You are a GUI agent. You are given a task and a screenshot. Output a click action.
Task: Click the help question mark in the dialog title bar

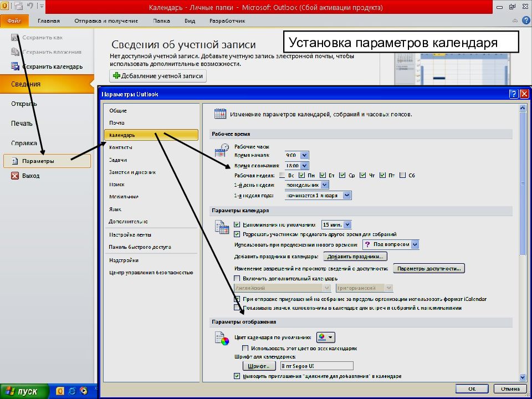pyautogui.click(x=514, y=94)
